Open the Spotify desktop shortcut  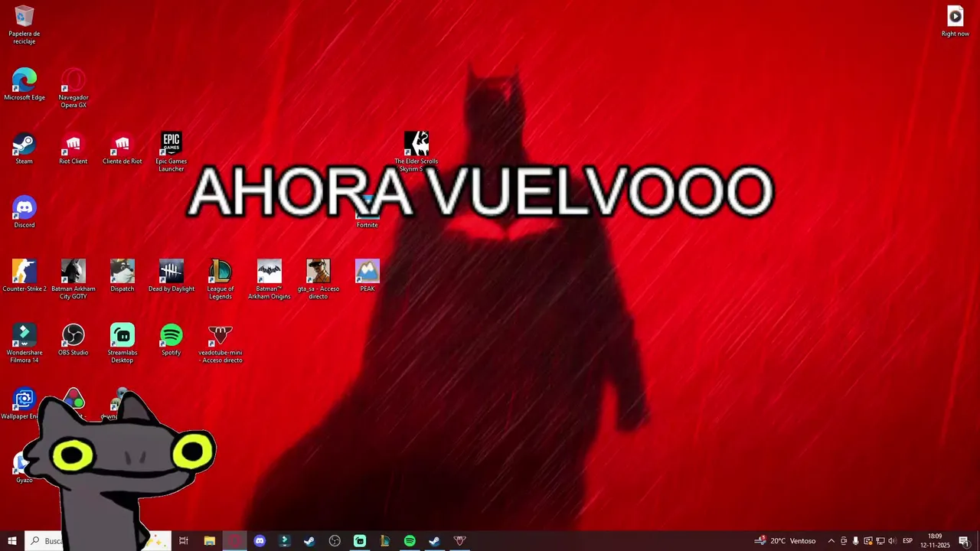171,340
